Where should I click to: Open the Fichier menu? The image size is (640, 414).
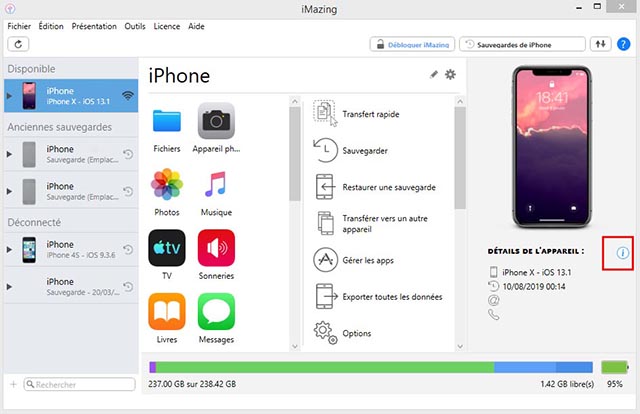tap(19, 26)
